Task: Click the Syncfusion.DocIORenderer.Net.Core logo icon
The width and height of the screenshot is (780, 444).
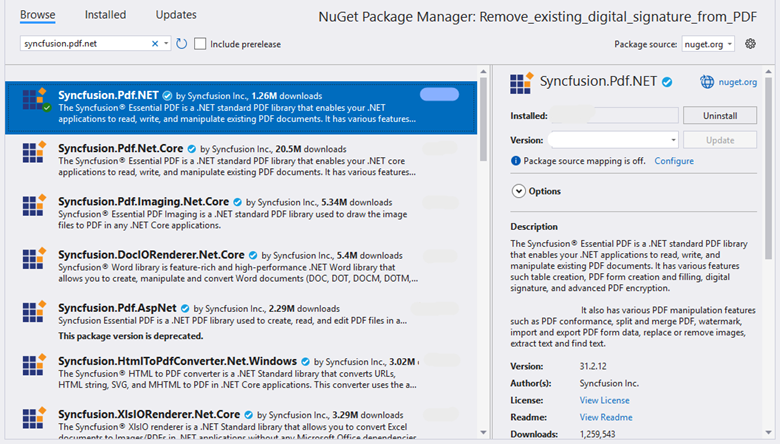Action: click(35, 259)
